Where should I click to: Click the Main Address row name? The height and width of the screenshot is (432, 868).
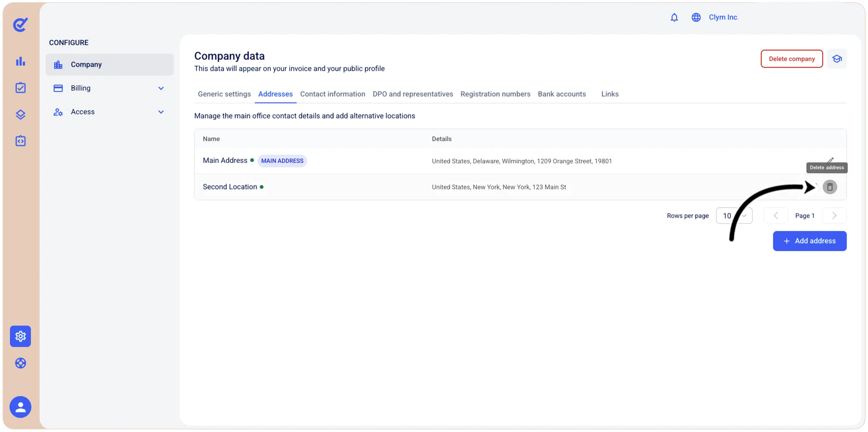click(225, 161)
